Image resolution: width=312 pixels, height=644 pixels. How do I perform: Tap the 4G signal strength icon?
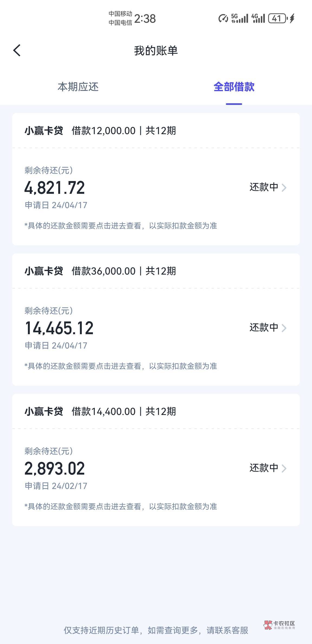(258, 18)
